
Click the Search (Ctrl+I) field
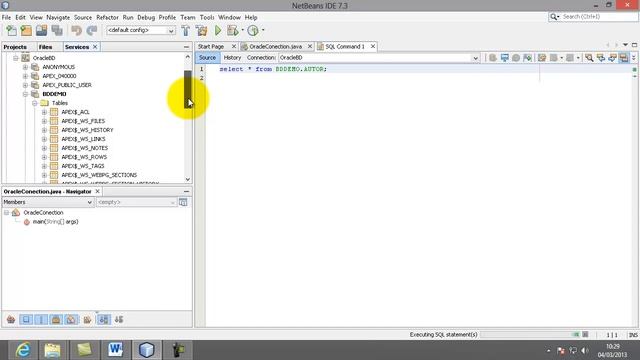593,17
